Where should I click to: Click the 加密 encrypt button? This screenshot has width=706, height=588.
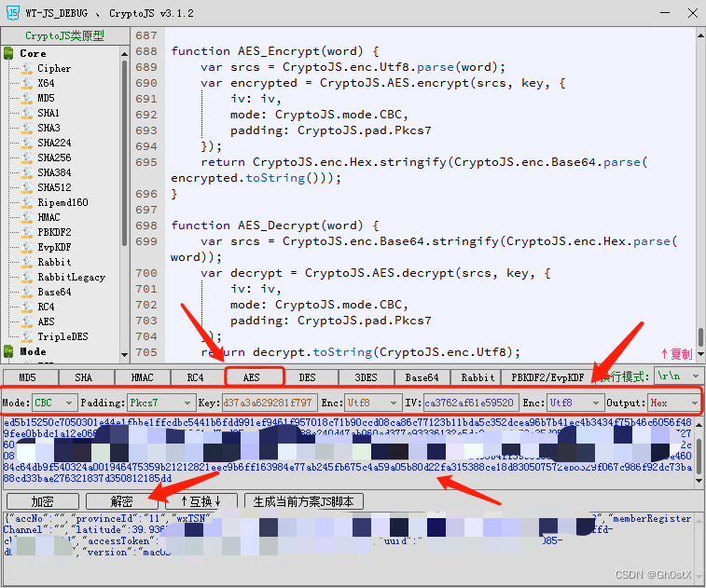tap(43, 501)
